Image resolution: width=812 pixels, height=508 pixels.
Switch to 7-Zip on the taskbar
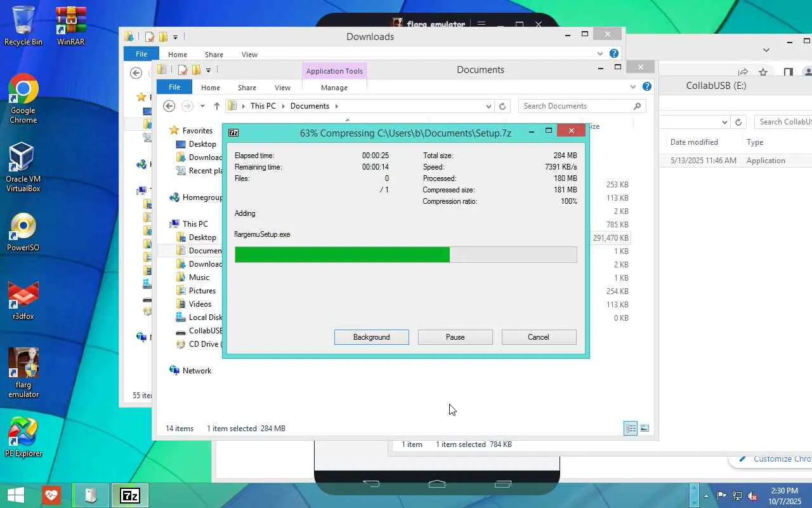tap(130, 495)
